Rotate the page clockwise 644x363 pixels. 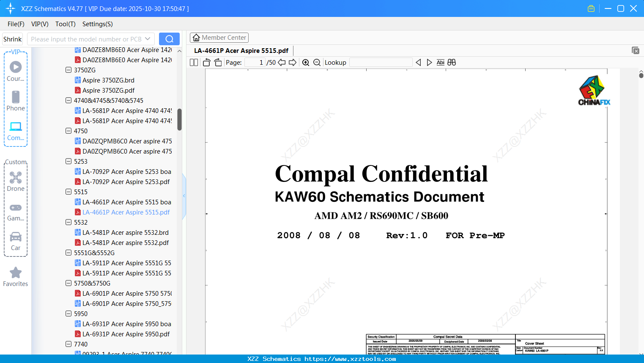pyautogui.click(x=218, y=63)
